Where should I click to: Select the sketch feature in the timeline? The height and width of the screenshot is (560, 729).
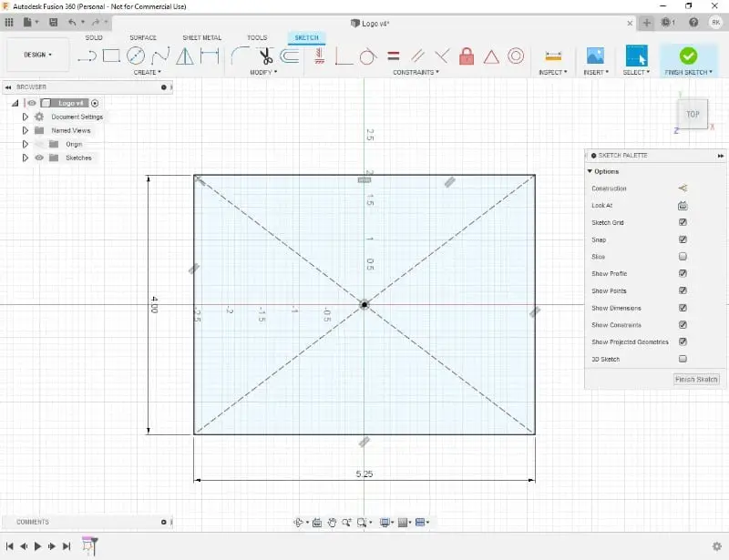89,545
